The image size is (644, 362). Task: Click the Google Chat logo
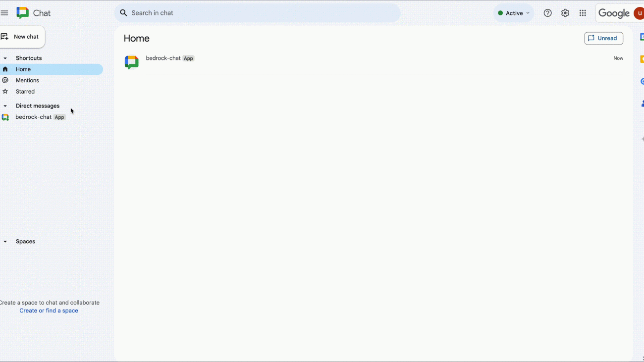23,13
